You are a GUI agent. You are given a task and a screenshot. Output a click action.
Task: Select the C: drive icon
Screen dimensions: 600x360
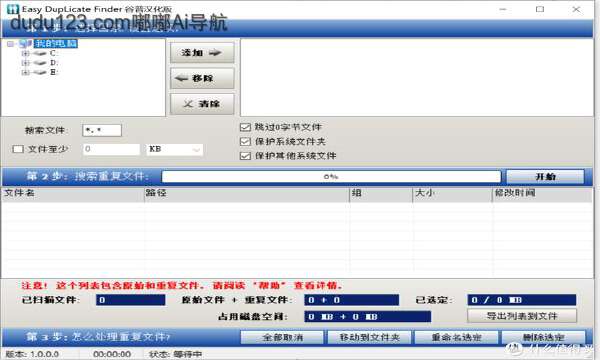[x=40, y=53]
